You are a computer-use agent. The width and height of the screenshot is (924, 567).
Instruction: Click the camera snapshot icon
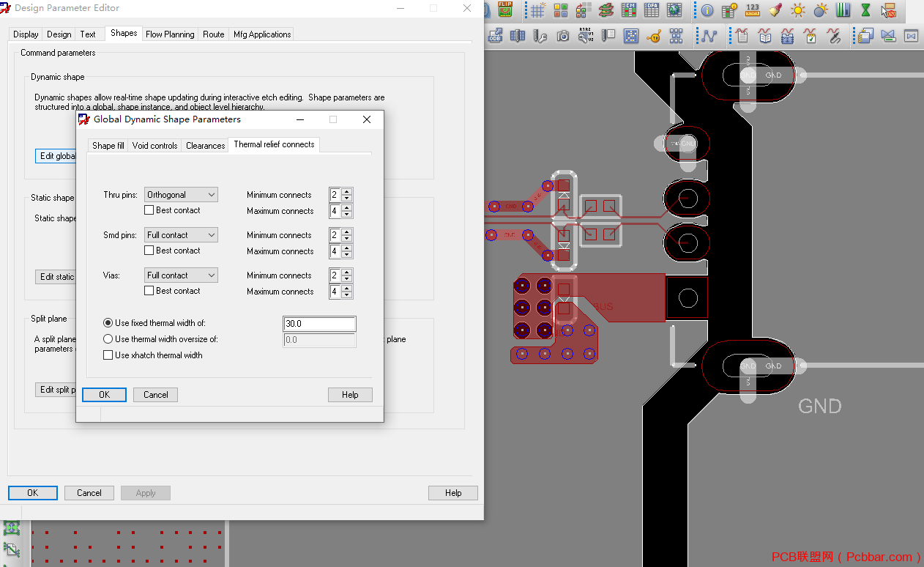(563, 35)
